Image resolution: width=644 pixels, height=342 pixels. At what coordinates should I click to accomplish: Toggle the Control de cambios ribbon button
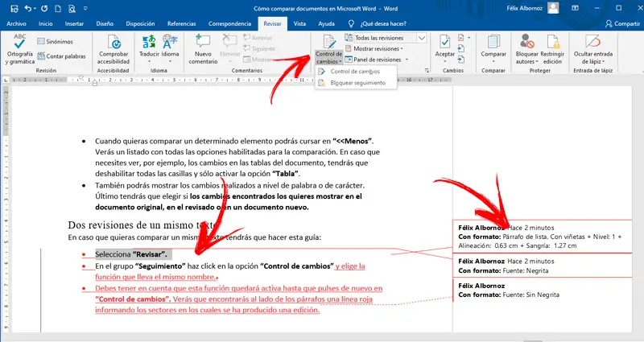tap(328, 49)
